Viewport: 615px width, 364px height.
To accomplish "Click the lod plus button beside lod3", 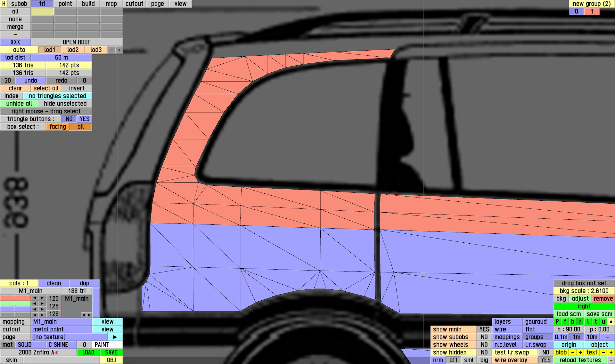I will pos(119,50).
